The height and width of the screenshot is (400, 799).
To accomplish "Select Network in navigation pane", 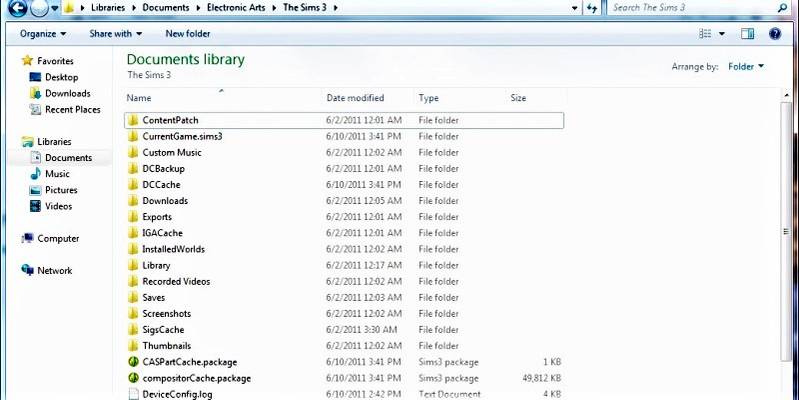I will coord(55,271).
